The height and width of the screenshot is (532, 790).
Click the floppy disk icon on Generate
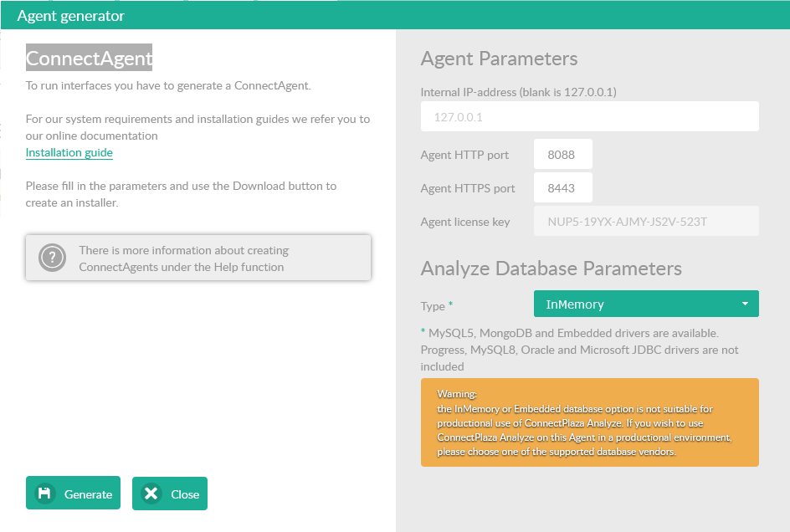pyautogui.click(x=45, y=494)
